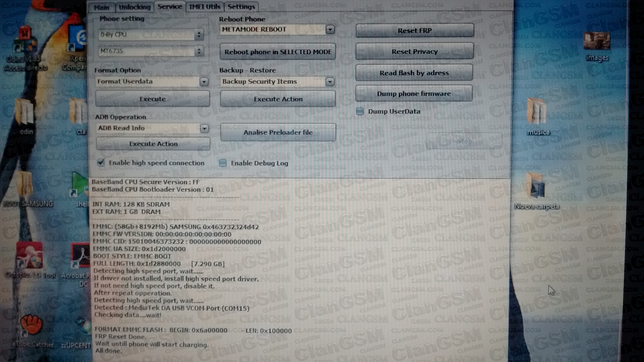Click Read flash by adress button

click(x=414, y=73)
